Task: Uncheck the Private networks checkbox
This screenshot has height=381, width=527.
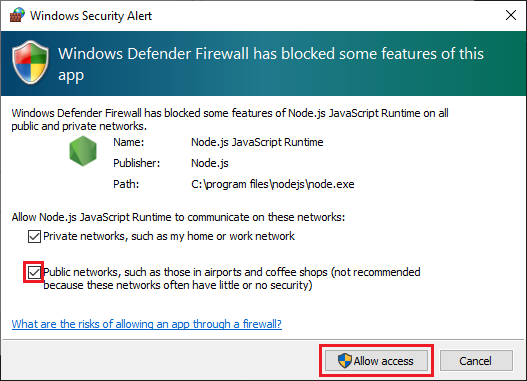Action: click(34, 236)
